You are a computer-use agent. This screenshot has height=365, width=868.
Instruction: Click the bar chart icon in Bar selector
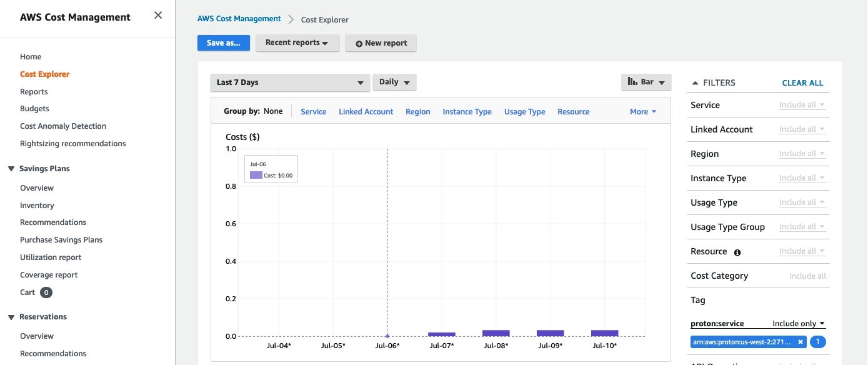632,82
